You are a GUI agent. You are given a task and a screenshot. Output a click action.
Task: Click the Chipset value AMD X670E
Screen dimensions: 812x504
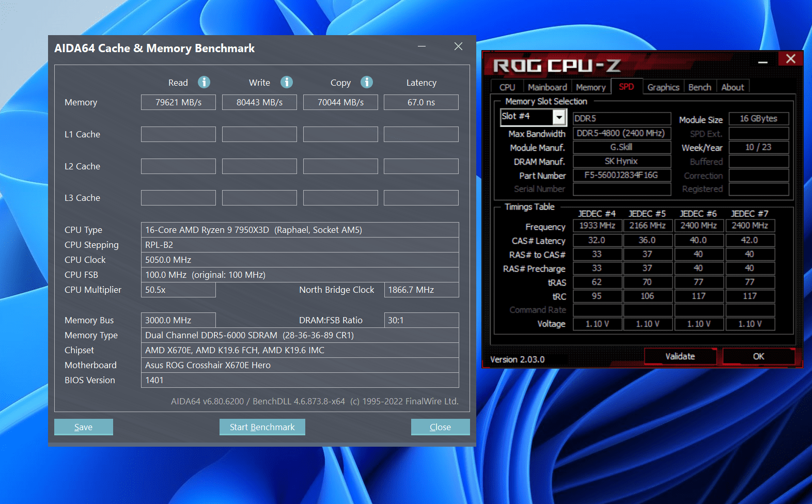coord(300,350)
